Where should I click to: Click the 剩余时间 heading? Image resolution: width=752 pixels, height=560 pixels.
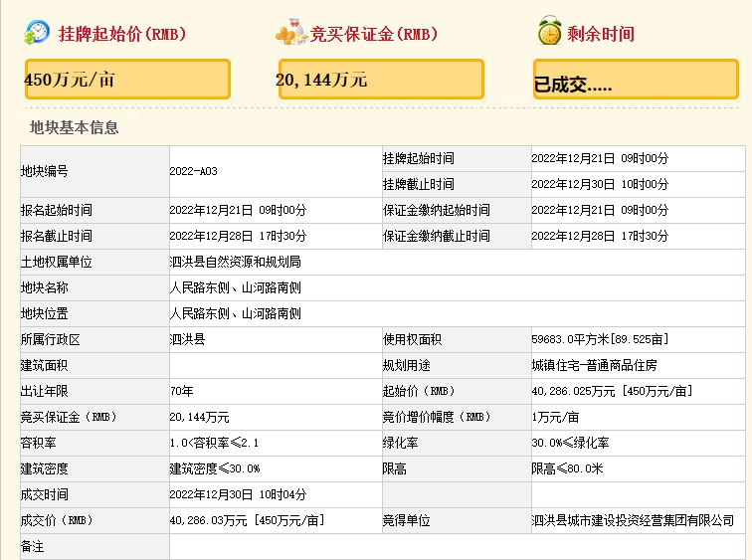tap(601, 34)
